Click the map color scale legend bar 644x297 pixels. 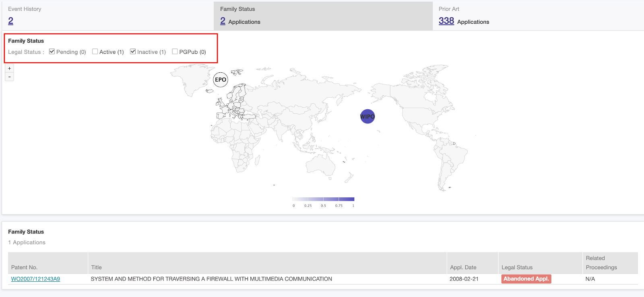click(x=323, y=199)
